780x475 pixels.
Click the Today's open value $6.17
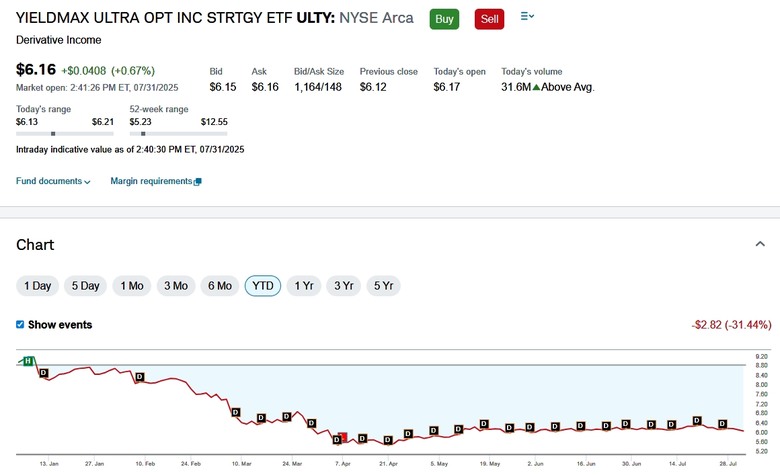[447, 87]
